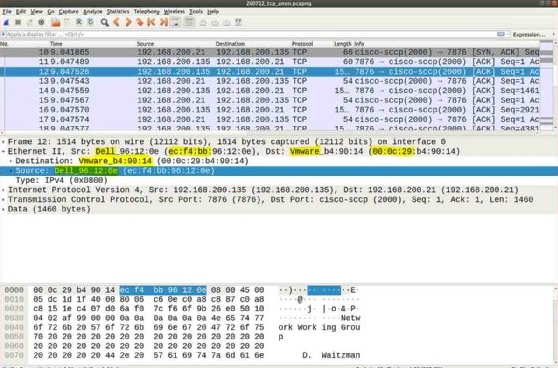Save this capture file
The height and width of the screenshot is (368, 558).
(67, 22)
